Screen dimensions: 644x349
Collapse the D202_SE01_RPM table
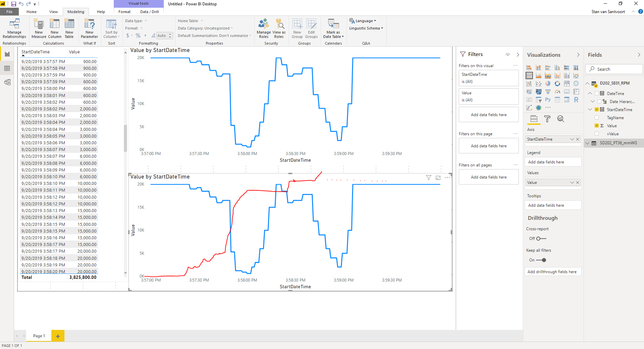587,83
